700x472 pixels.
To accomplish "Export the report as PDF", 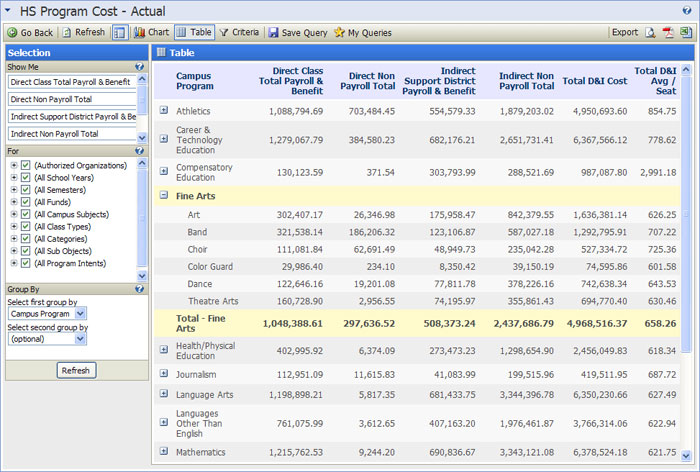I will click(x=668, y=33).
